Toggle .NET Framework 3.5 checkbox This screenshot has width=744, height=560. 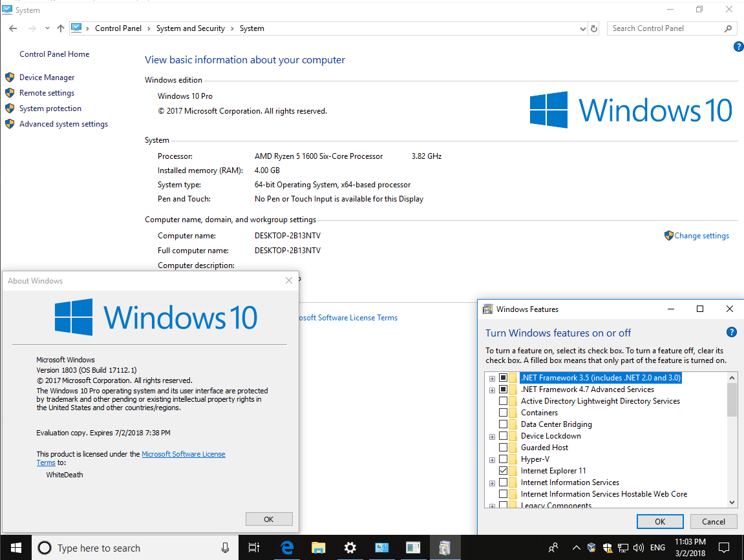coord(503,378)
